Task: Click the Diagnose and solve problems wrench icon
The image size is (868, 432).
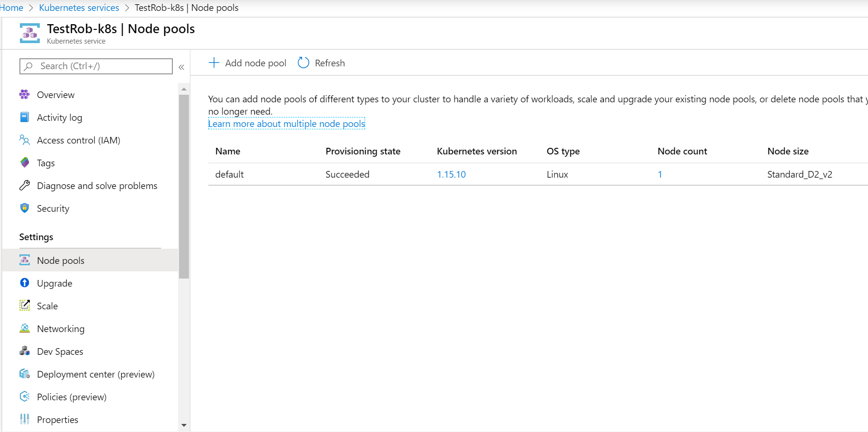Action: [25, 185]
